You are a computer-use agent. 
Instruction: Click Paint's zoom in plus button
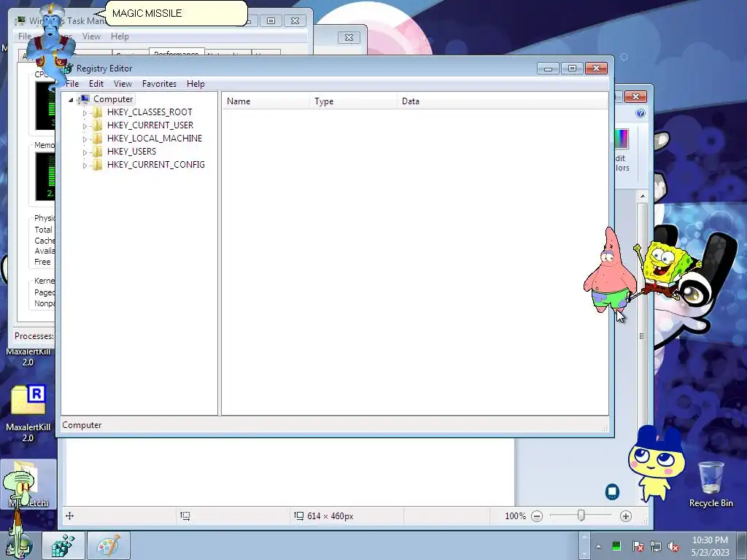pos(625,516)
